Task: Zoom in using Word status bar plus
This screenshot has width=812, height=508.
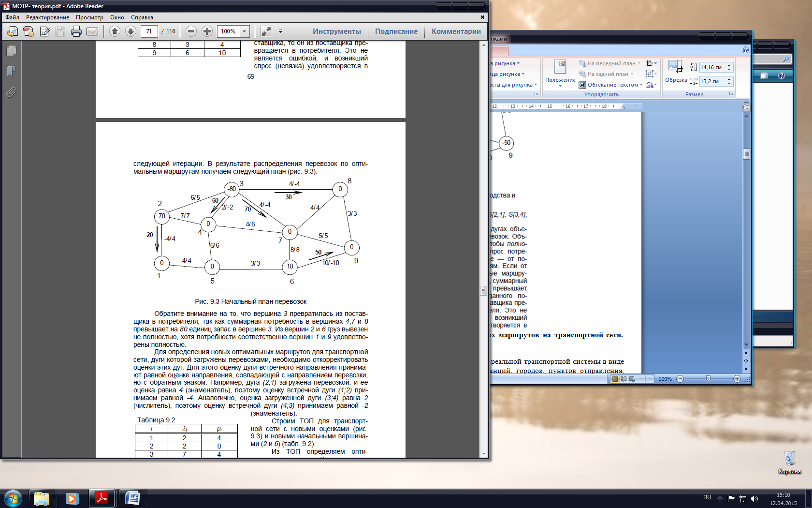Action: click(x=737, y=379)
